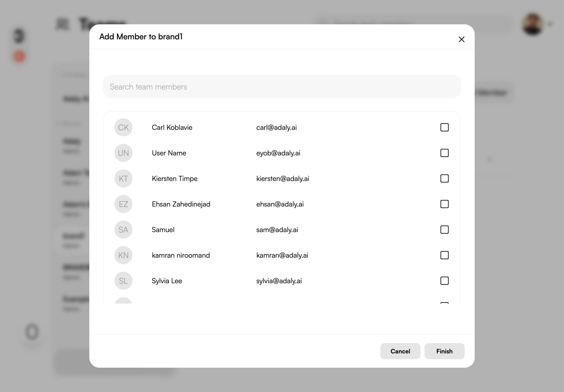
Task: Focus the Search team members field
Action: (x=281, y=87)
